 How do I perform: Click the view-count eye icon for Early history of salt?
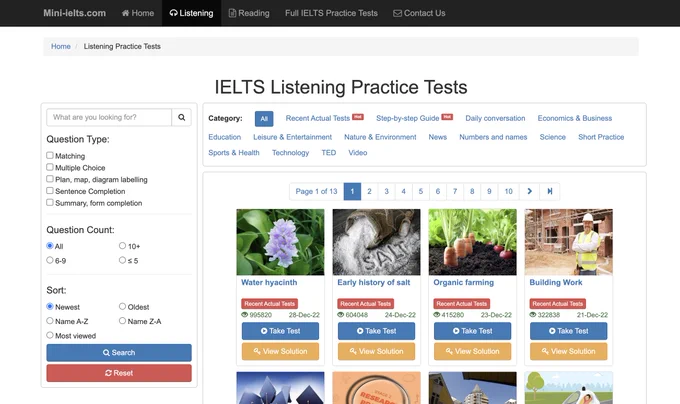point(341,315)
